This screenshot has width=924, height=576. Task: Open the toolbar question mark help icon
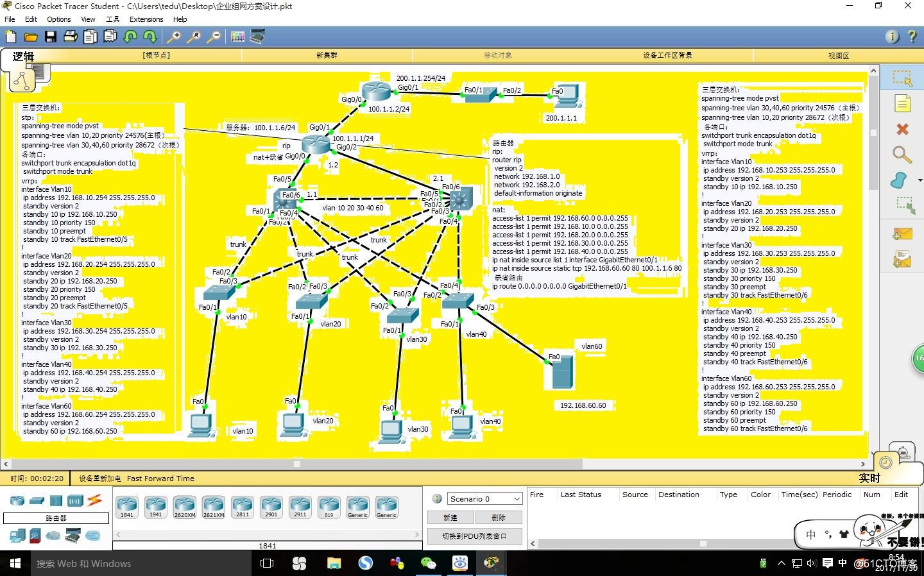[x=912, y=37]
